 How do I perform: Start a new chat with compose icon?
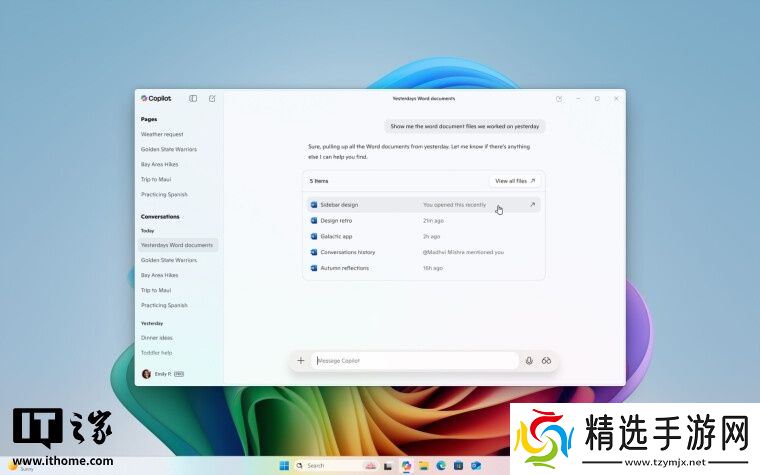tap(212, 98)
